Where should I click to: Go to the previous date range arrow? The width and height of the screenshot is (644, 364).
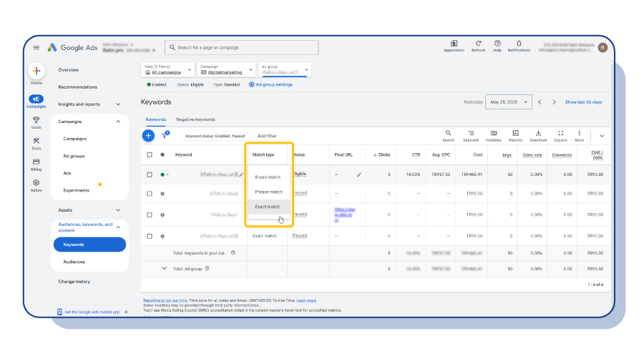tap(540, 102)
